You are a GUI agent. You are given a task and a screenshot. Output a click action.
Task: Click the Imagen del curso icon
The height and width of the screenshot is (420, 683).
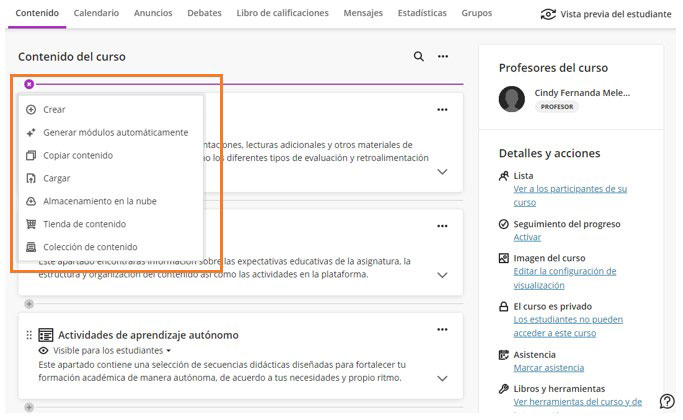coord(504,258)
